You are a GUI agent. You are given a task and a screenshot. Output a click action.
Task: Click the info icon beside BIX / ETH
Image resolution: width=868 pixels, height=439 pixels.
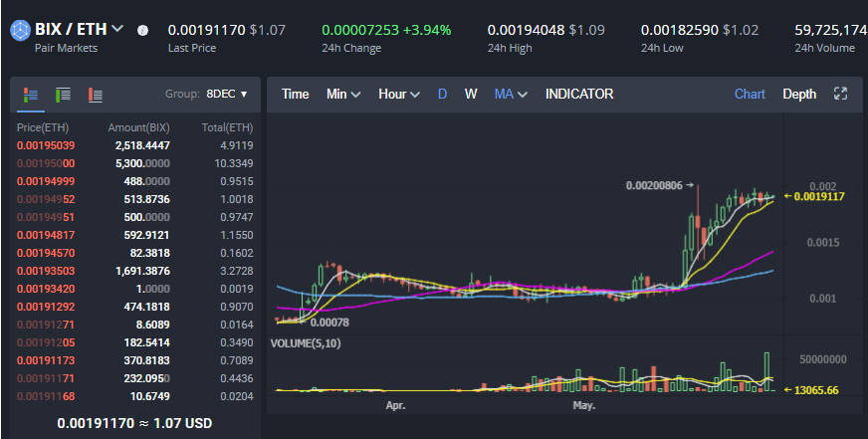[x=142, y=30]
